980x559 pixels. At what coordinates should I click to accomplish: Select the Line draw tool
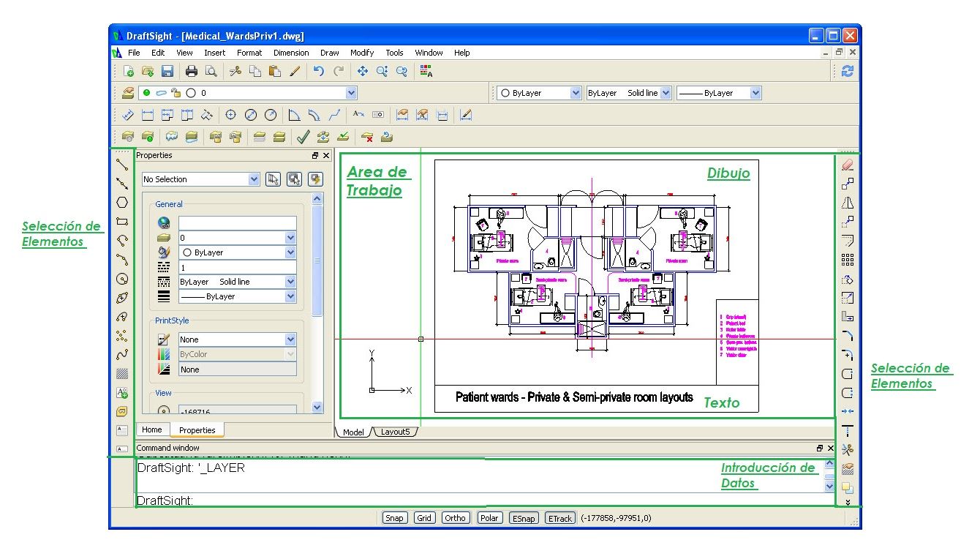point(122,165)
